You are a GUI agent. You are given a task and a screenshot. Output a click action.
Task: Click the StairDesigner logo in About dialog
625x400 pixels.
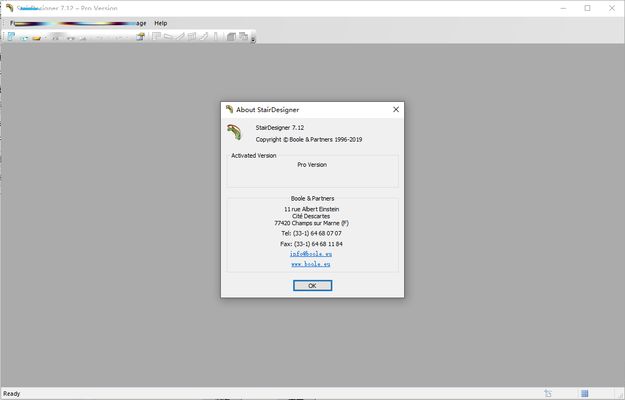click(234, 132)
